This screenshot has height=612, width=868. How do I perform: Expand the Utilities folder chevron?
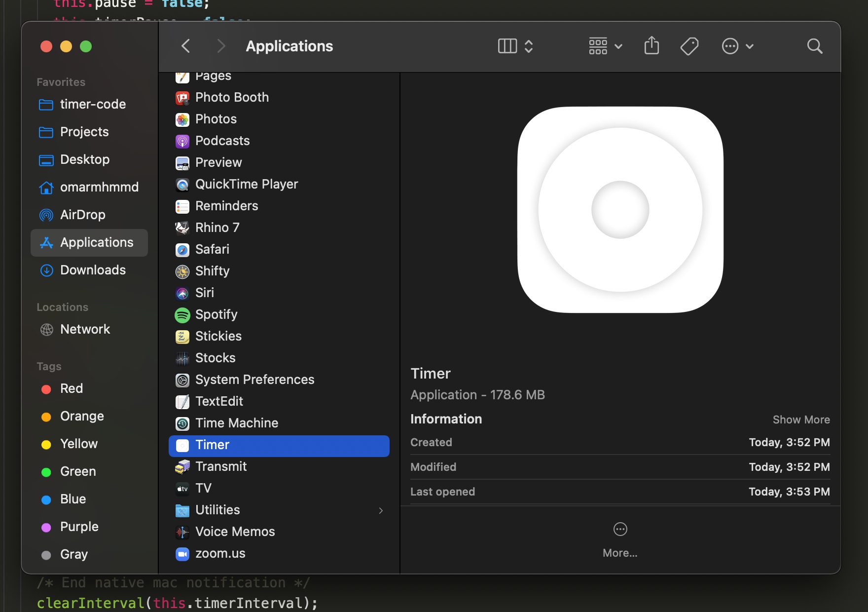pos(381,510)
